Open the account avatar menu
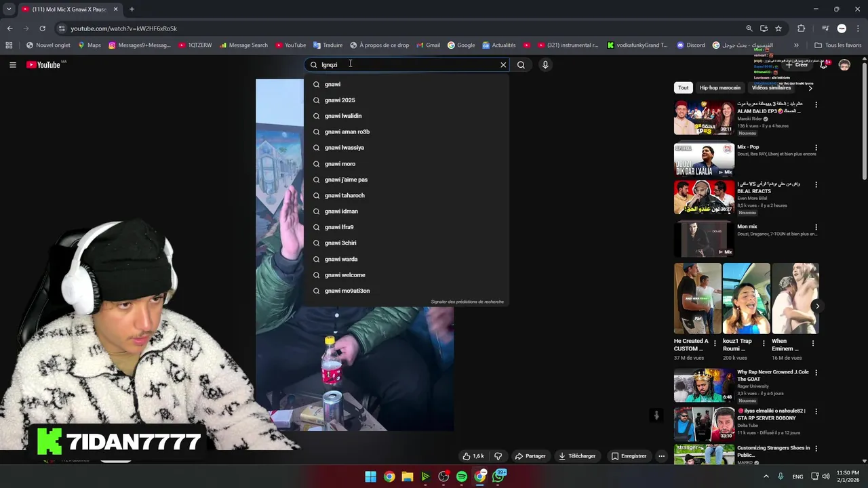 pyautogui.click(x=844, y=64)
